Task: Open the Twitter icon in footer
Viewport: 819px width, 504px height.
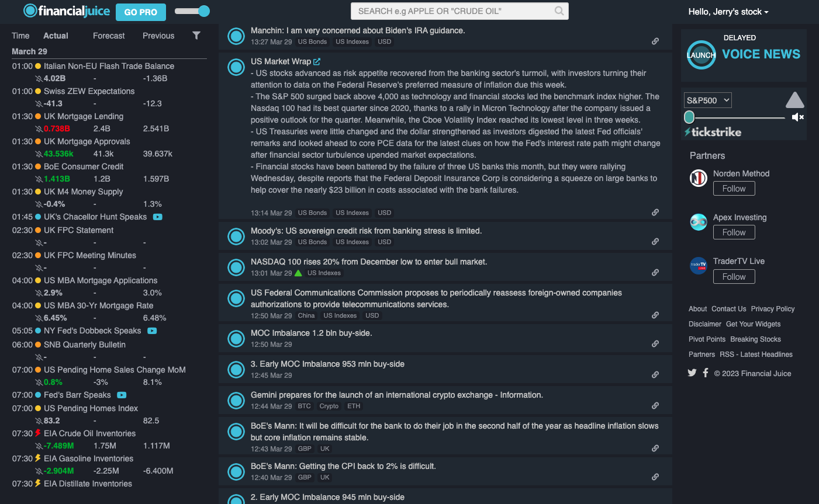Action: (x=692, y=373)
